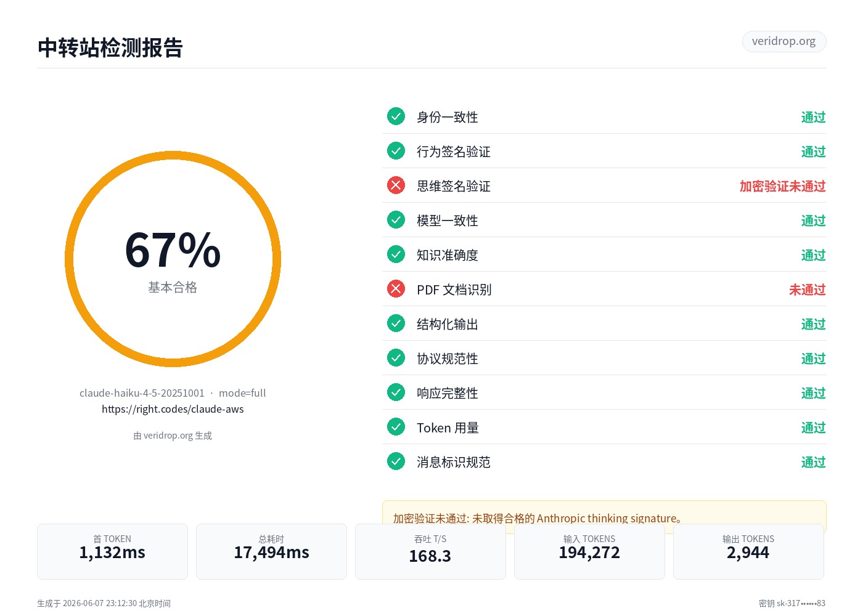Click the green check icon beside 响应完整性
The image size is (863, 616).
(x=396, y=392)
